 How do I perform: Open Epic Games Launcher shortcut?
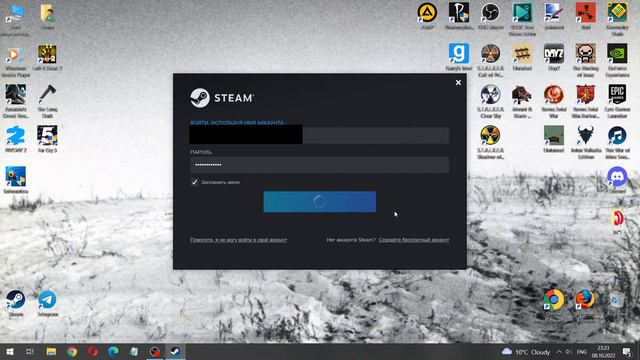pos(617,101)
